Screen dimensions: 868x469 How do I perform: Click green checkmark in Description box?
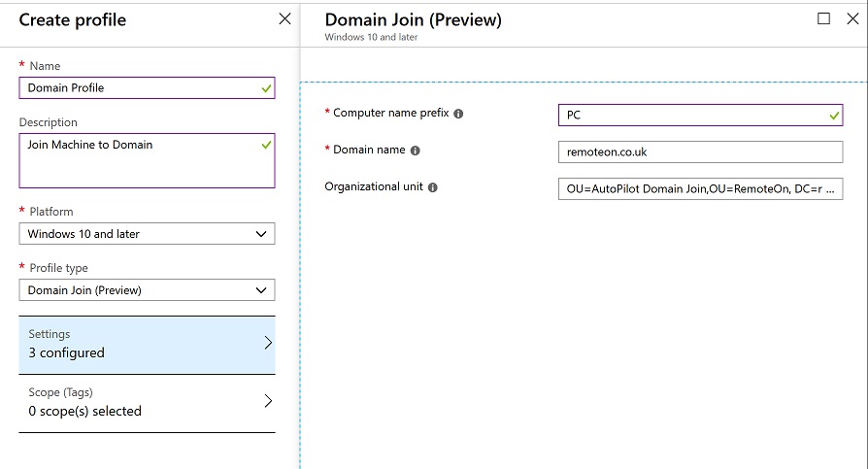[266, 145]
